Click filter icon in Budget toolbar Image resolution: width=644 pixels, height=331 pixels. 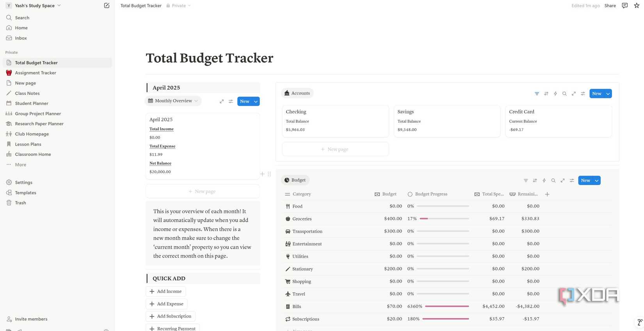(x=526, y=180)
